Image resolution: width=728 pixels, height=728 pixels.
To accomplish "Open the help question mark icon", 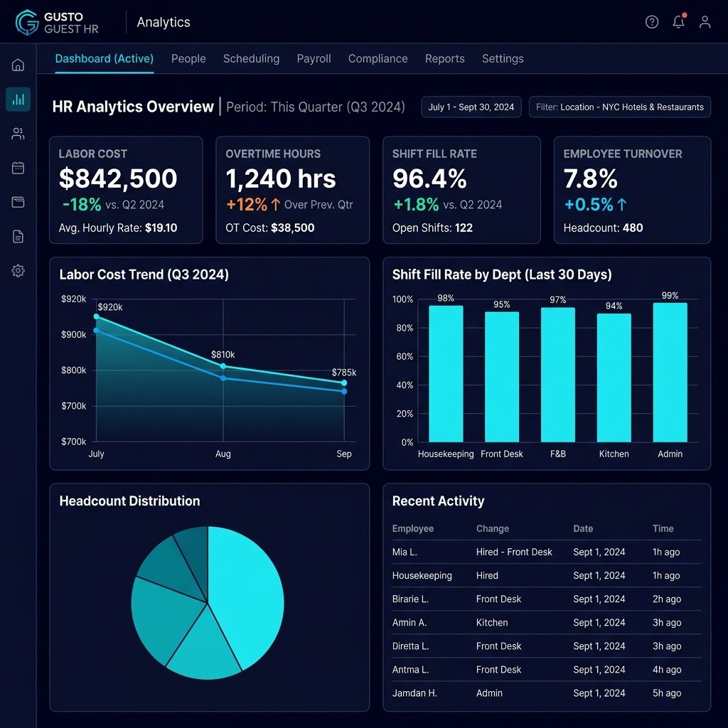I will tap(652, 22).
